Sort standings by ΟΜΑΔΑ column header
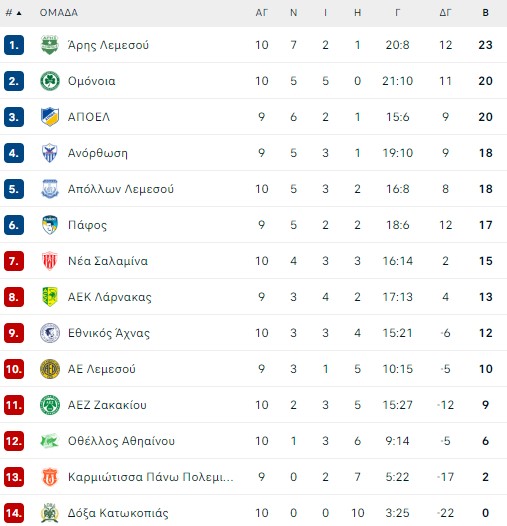Screen dimensions: 507x526 (59, 13)
